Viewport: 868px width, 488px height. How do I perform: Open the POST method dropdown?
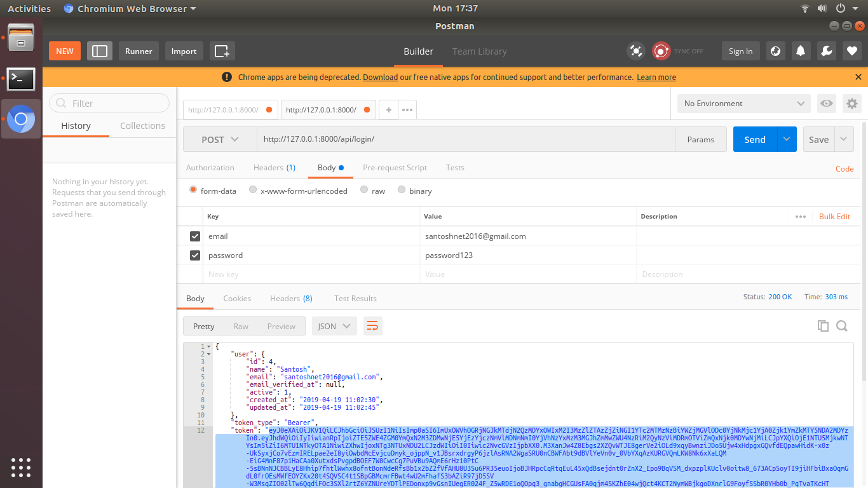[220, 140]
